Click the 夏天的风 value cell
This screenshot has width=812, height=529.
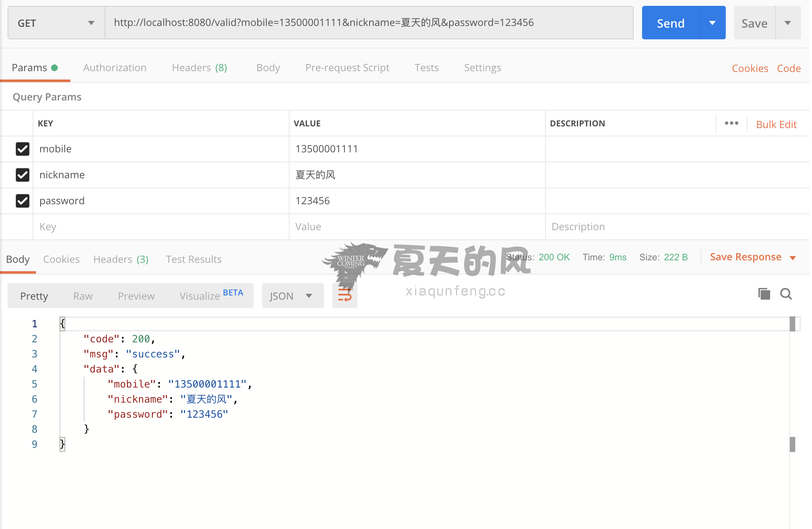tap(417, 175)
